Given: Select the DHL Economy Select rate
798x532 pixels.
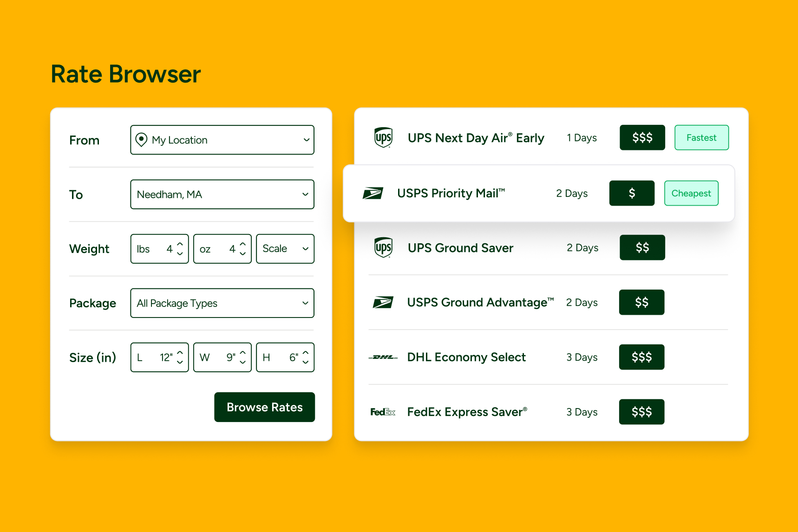Looking at the screenshot, I should [x=466, y=357].
